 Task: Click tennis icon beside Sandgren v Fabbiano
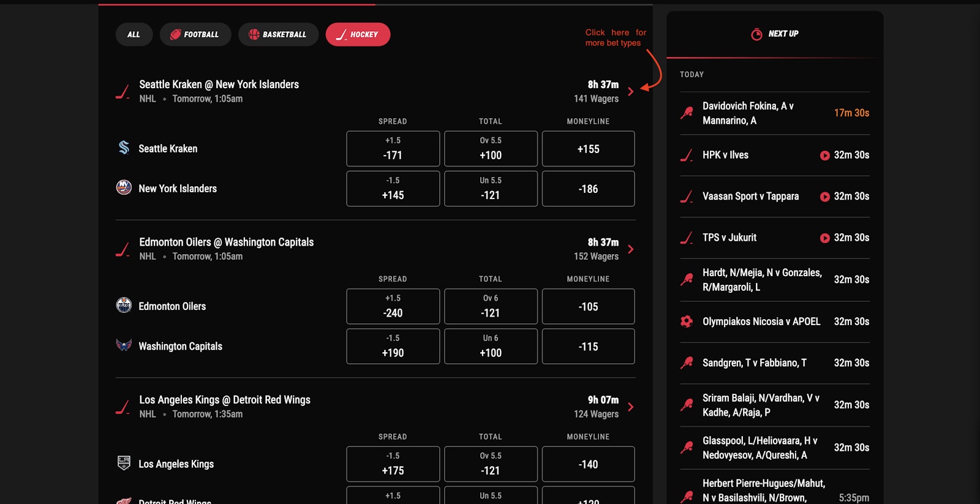click(687, 363)
